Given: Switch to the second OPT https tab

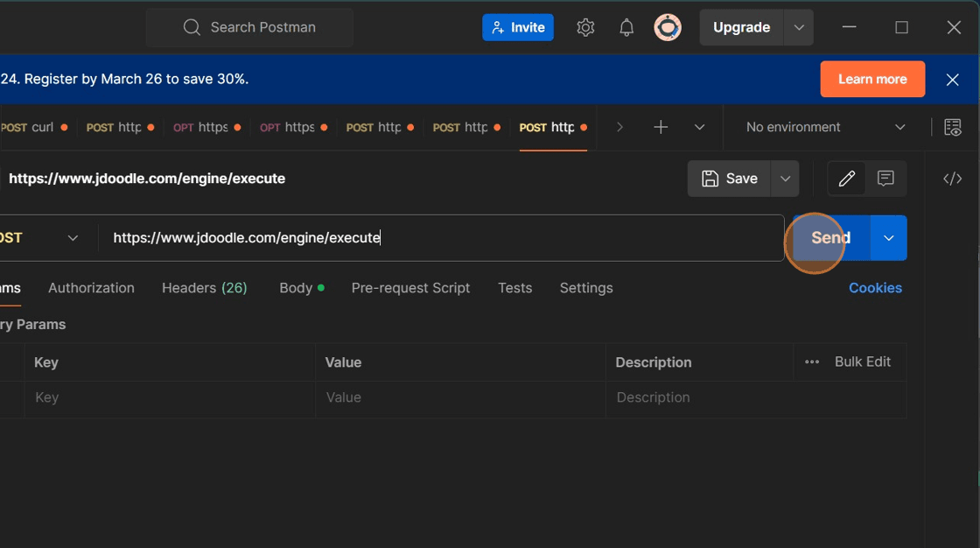Looking at the screenshot, I should point(294,127).
